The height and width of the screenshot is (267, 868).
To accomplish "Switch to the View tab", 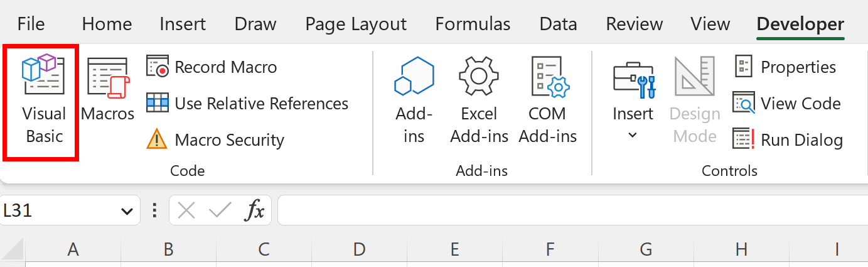I will click(x=710, y=24).
